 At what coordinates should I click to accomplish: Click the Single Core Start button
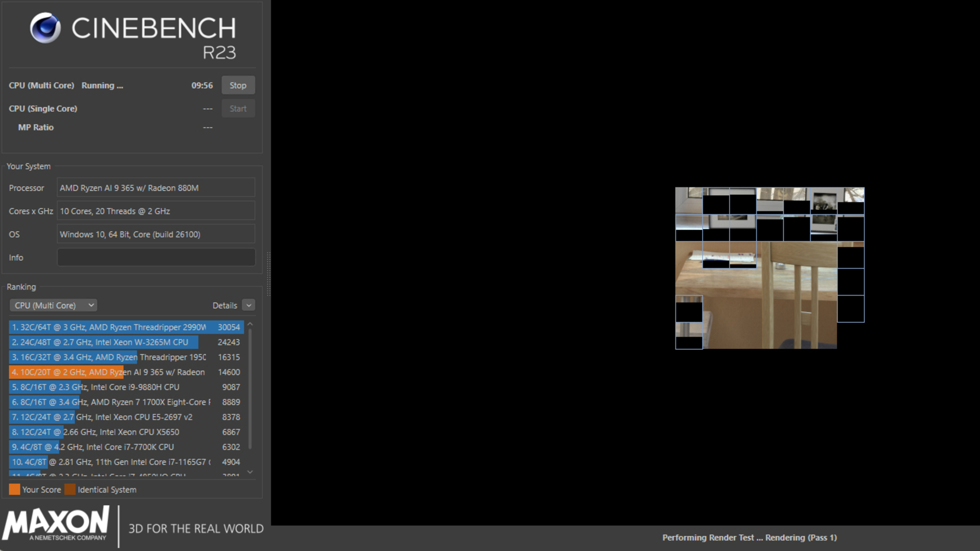pos(238,108)
